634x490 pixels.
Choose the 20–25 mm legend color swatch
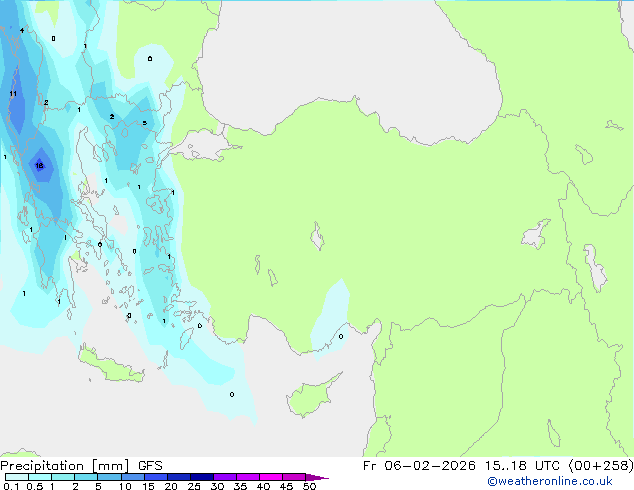pos(179,477)
